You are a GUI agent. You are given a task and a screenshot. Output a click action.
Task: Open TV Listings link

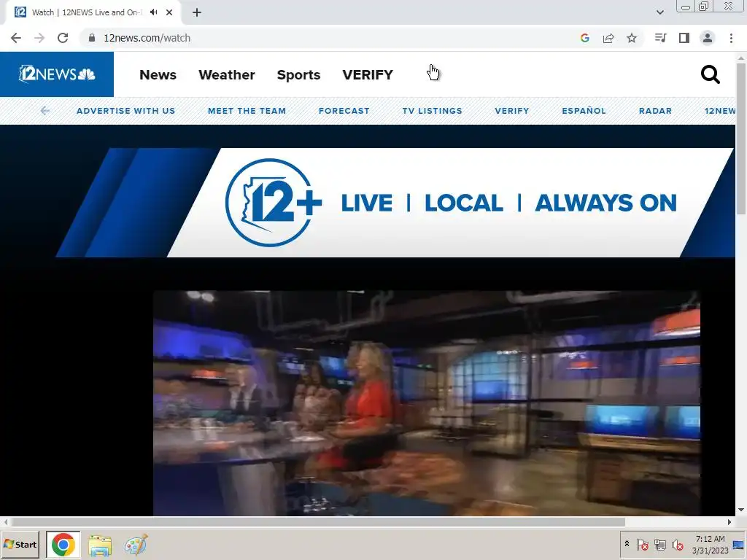point(432,111)
